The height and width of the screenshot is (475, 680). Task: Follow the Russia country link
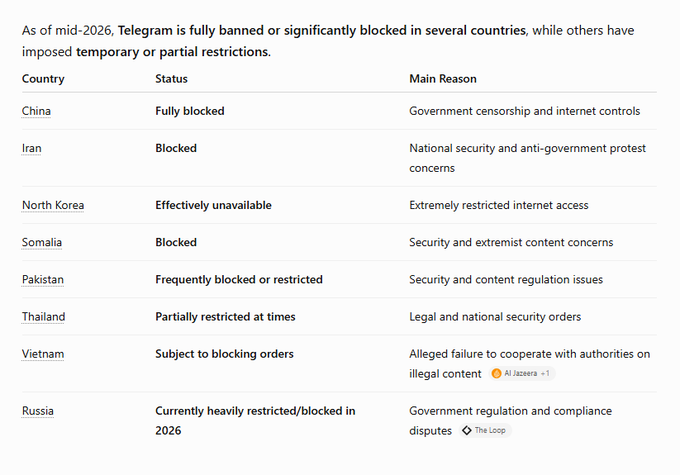(38, 411)
